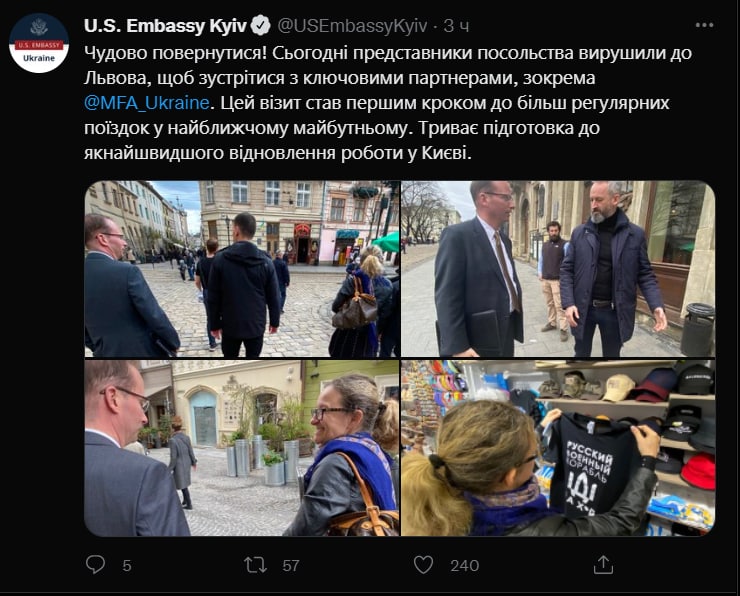This screenshot has width=740, height=596.
Task: Click the retweet arrows icon
Action: (255, 565)
